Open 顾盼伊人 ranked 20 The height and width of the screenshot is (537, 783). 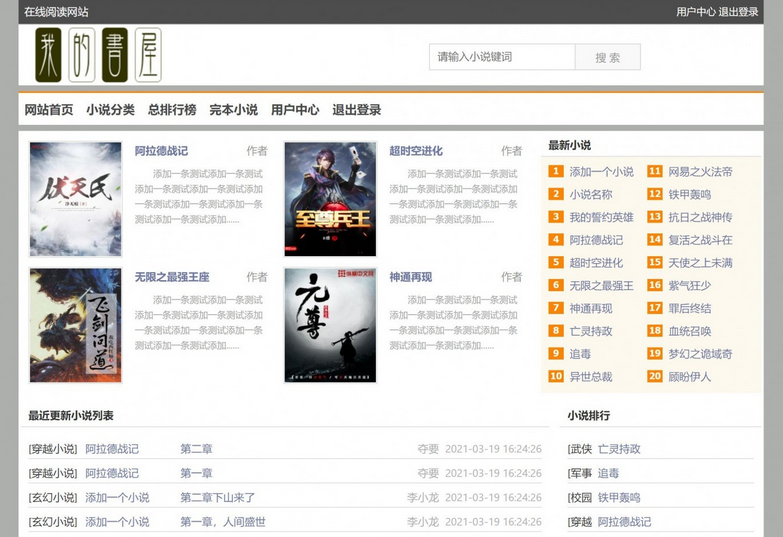[690, 377]
